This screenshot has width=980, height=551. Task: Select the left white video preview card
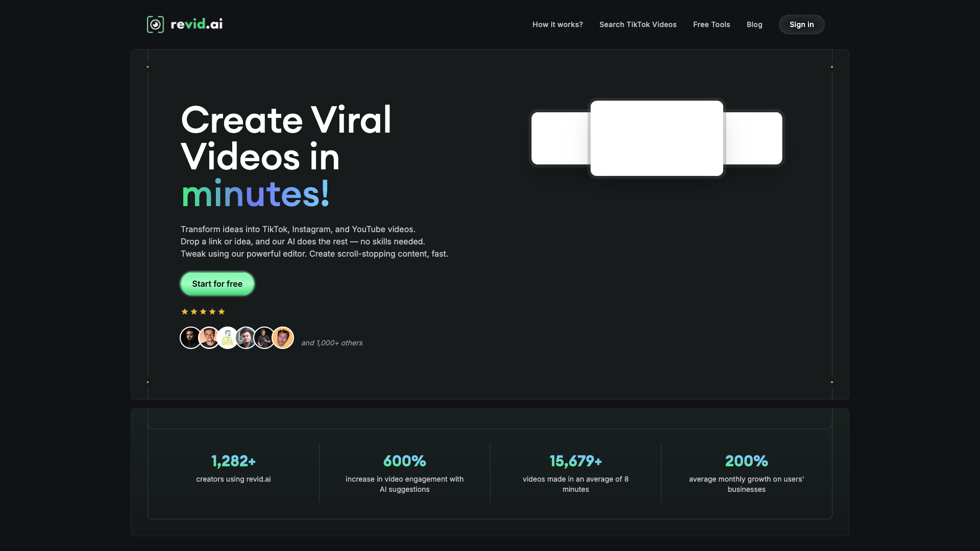[x=560, y=138]
